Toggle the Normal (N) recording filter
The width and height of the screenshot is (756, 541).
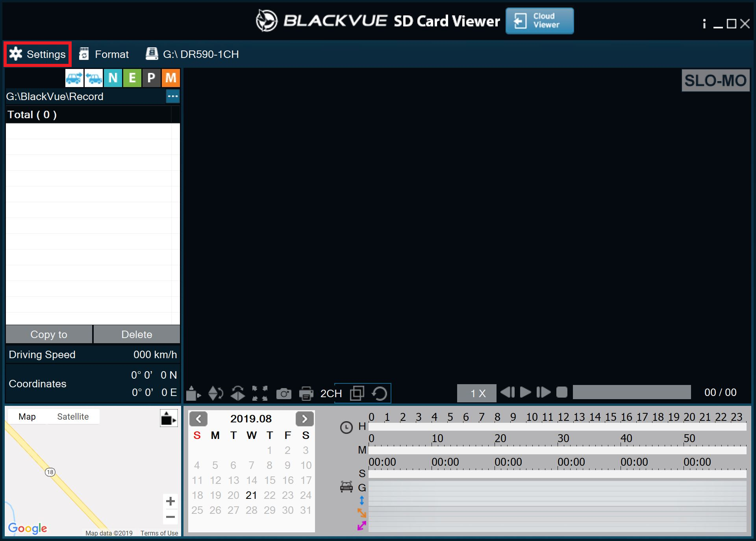tap(113, 78)
